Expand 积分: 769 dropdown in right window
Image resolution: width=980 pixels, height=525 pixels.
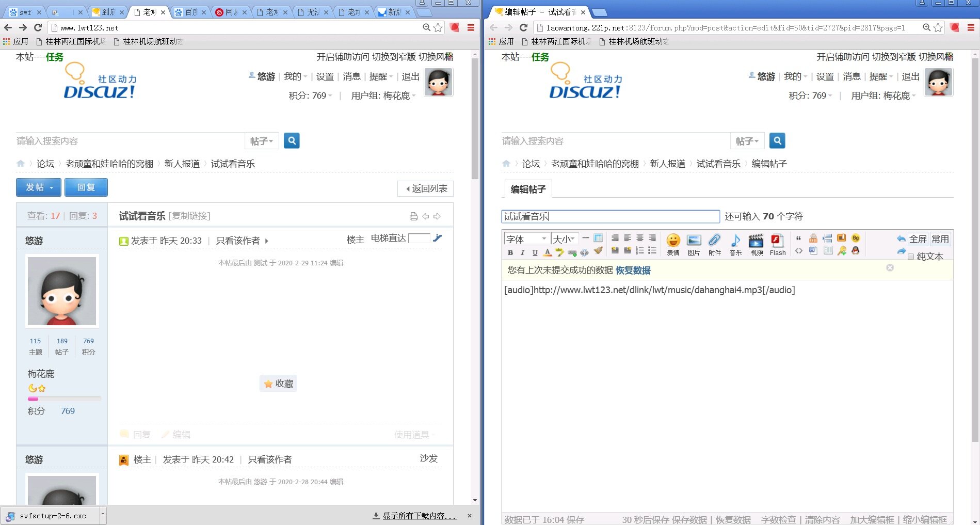(810, 96)
